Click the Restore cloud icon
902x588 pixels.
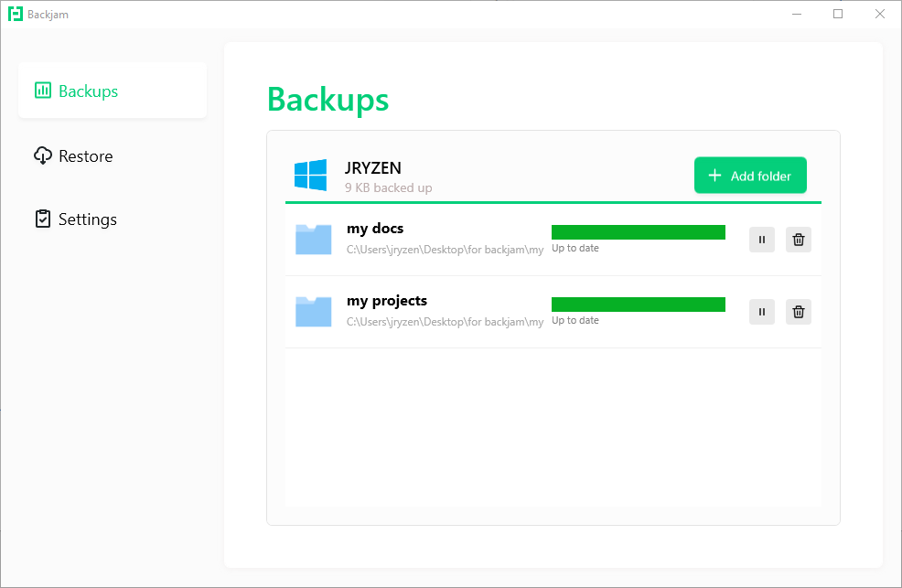pos(43,155)
